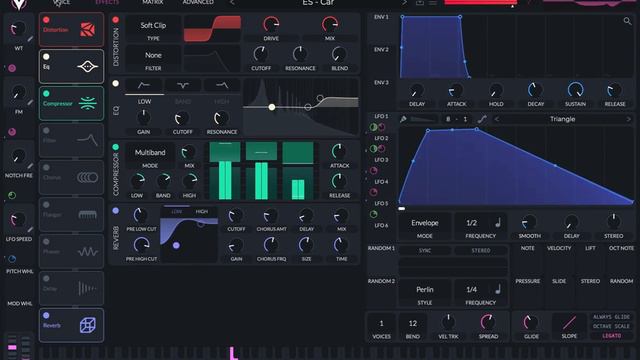The width and height of the screenshot is (640, 360).
Task: Click the pencil edit icon beside FM macro
Action: click(x=30, y=102)
